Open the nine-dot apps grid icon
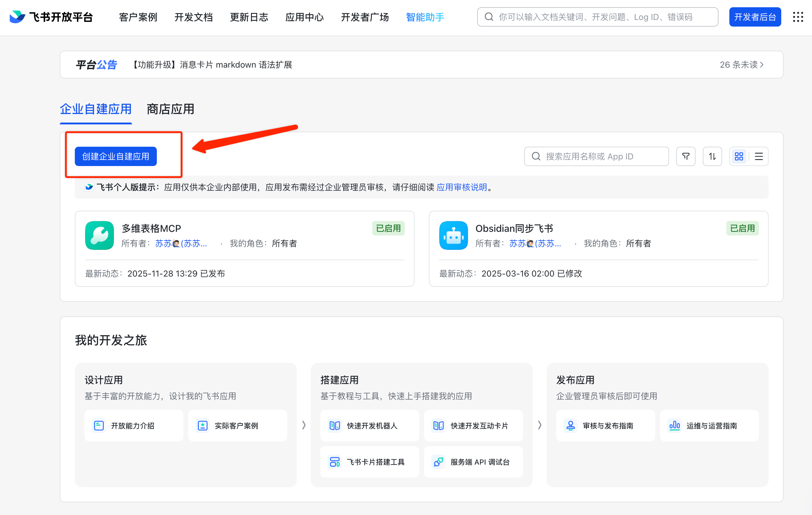Viewport: 812px width, 515px height. point(798,17)
